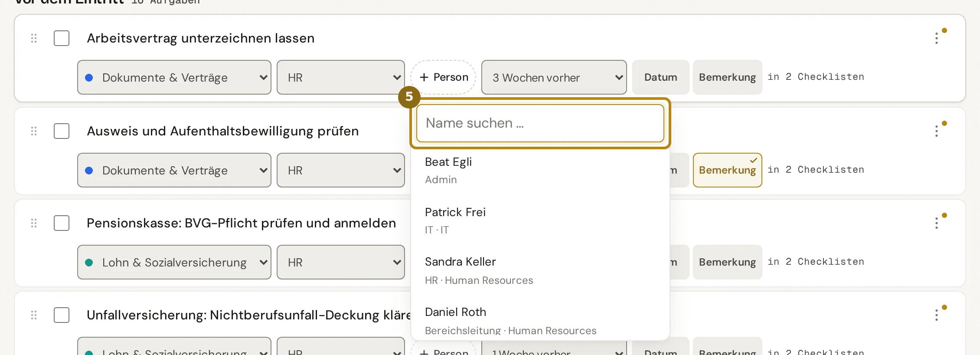980x355 pixels.
Task: Click the Datum button in the Arbeitsvertrag row
Action: 661,77
